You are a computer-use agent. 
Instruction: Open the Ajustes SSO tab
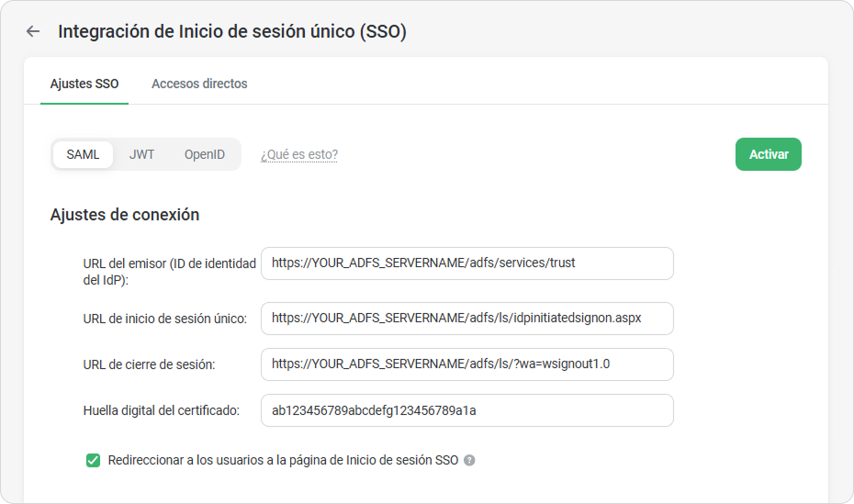[84, 84]
